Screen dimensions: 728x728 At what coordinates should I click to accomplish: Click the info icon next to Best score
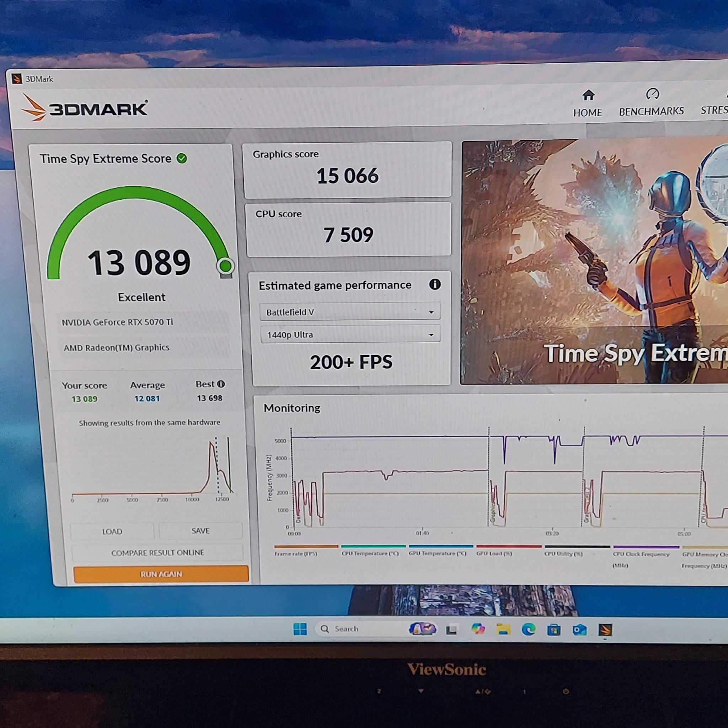coord(220,384)
